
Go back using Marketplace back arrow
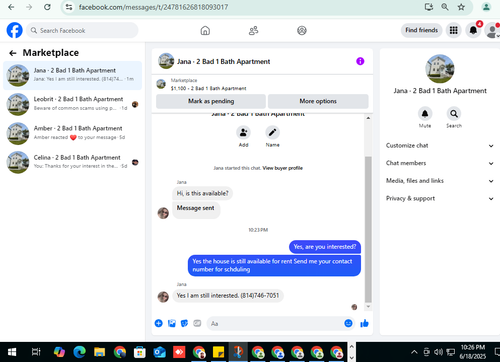click(13, 53)
